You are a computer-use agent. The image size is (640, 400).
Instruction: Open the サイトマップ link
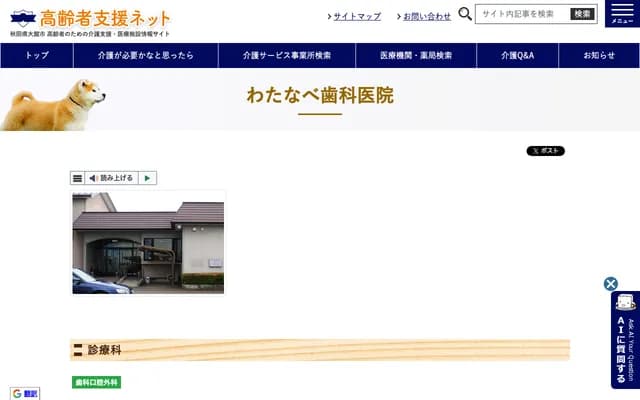click(357, 16)
